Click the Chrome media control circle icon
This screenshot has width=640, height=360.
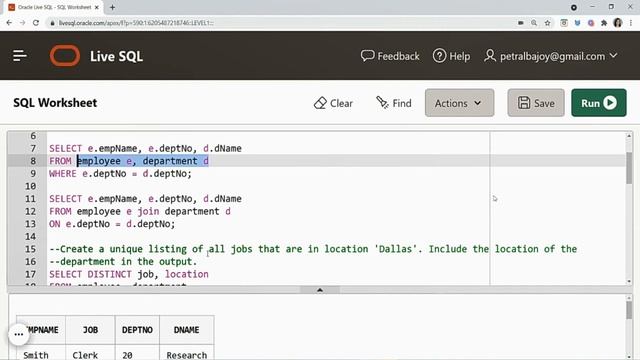(x=573, y=7)
